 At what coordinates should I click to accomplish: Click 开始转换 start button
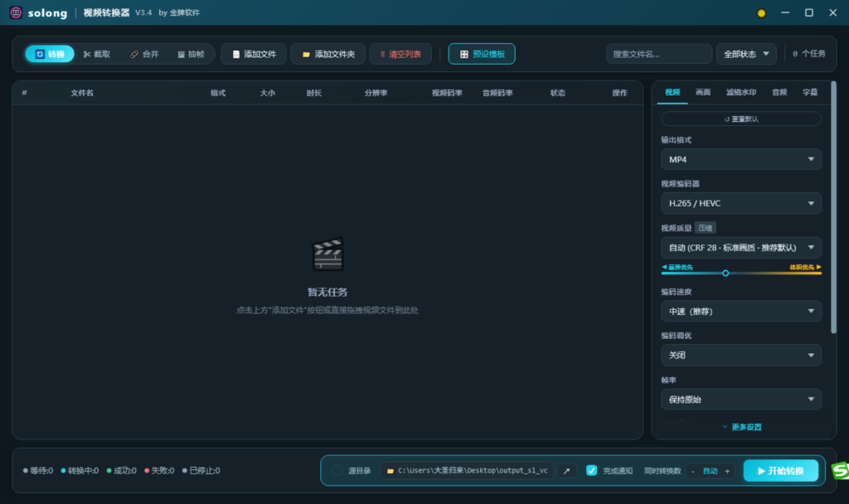[x=781, y=471]
